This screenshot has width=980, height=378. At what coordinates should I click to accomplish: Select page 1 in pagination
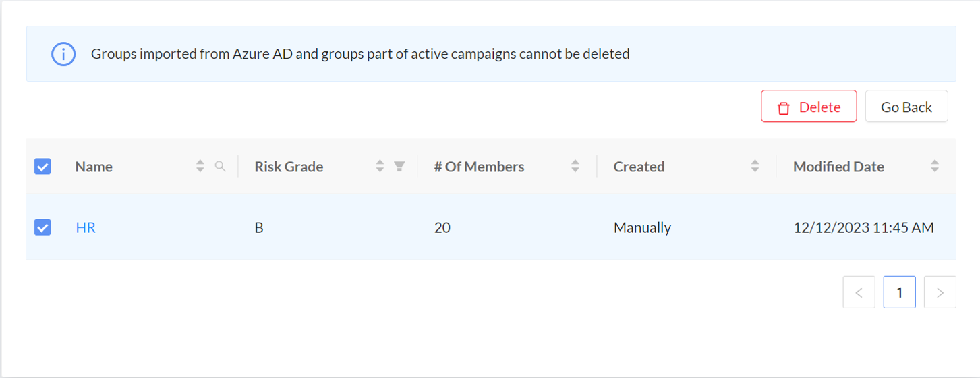[899, 292]
